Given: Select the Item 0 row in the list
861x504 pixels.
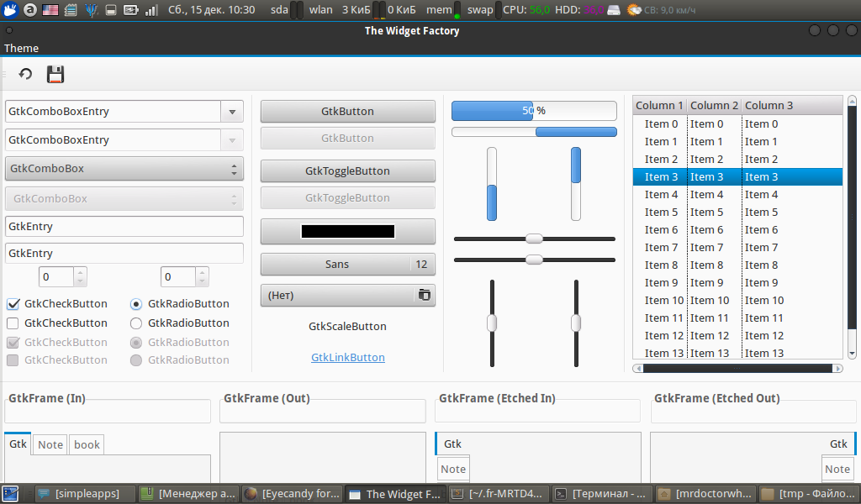Looking at the screenshot, I should [x=737, y=124].
